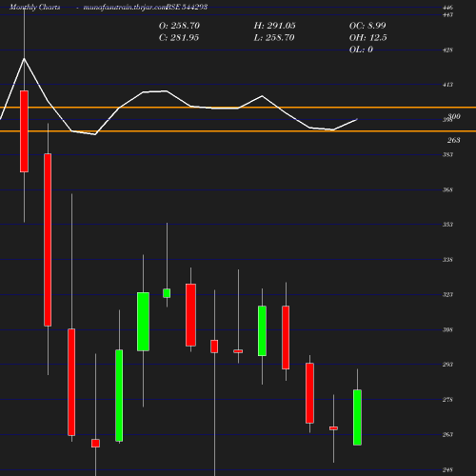Click the 338 price axis label
The image size is (476, 476).
(x=447, y=260)
